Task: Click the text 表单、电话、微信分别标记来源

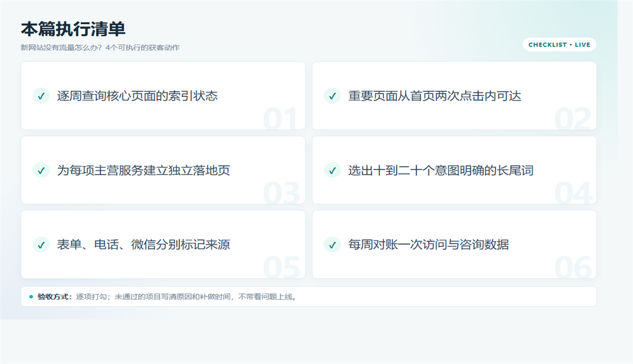Action: pos(143,245)
